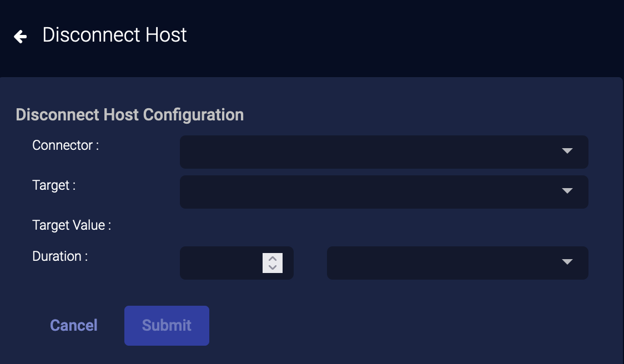Click the Duration unit caret arrow
This screenshot has width=624, height=364.
tap(567, 262)
